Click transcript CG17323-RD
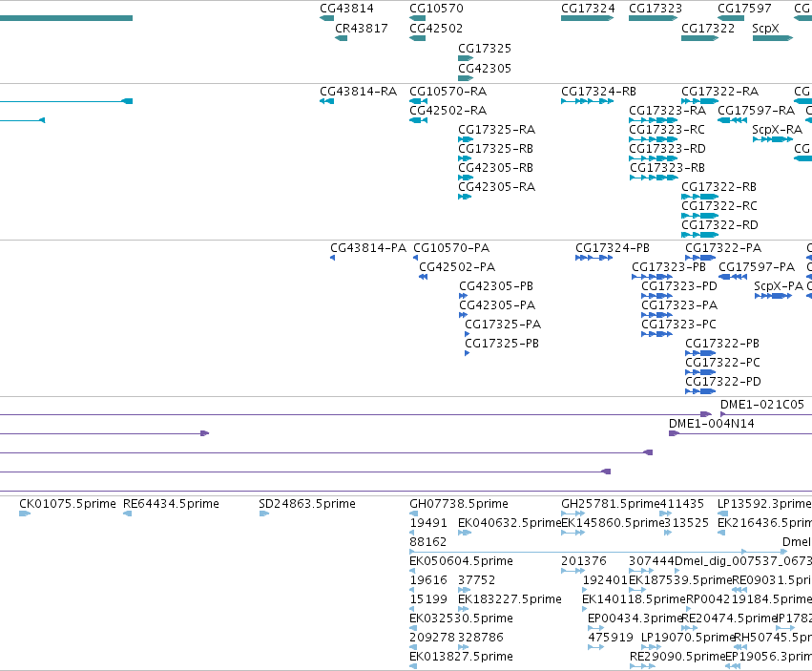Image resolution: width=812 pixels, height=671 pixels. pos(668,149)
